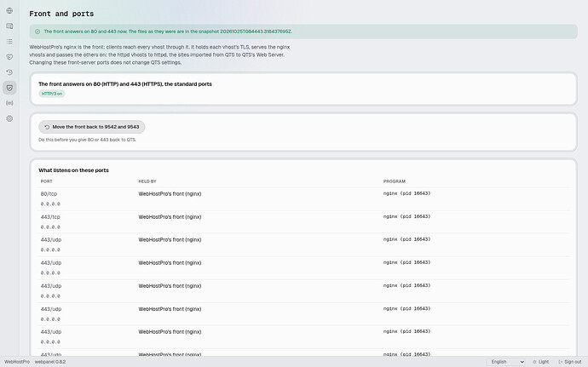Click the Sign out link
588x367 pixels.
tap(569, 362)
